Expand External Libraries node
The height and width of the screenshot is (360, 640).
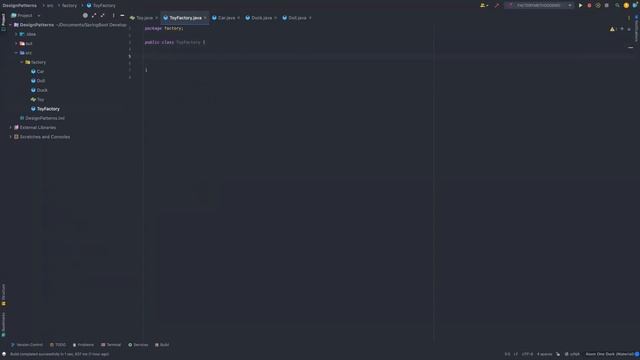11,127
